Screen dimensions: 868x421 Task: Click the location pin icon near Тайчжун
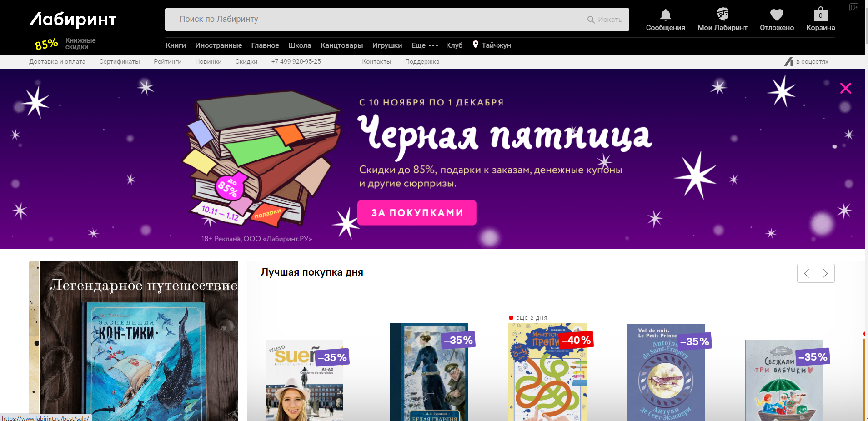pyautogui.click(x=475, y=45)
